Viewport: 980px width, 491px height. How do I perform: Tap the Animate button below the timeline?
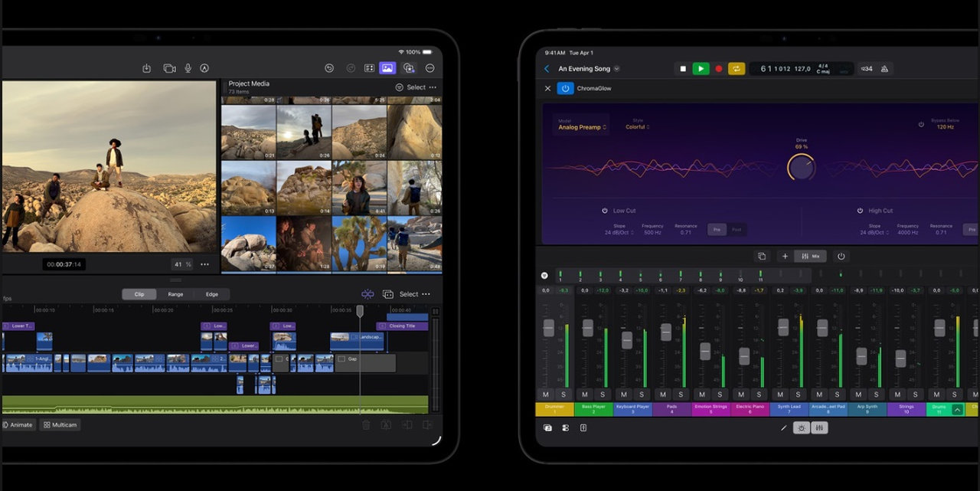point(19,425)
